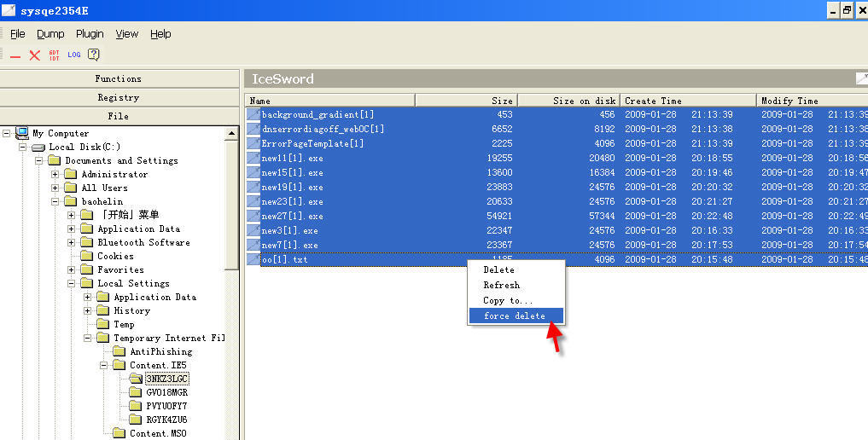Click the file icon for new11[1].exe
Viewport: 868px width, 440px height.
(x=253, y=158)
